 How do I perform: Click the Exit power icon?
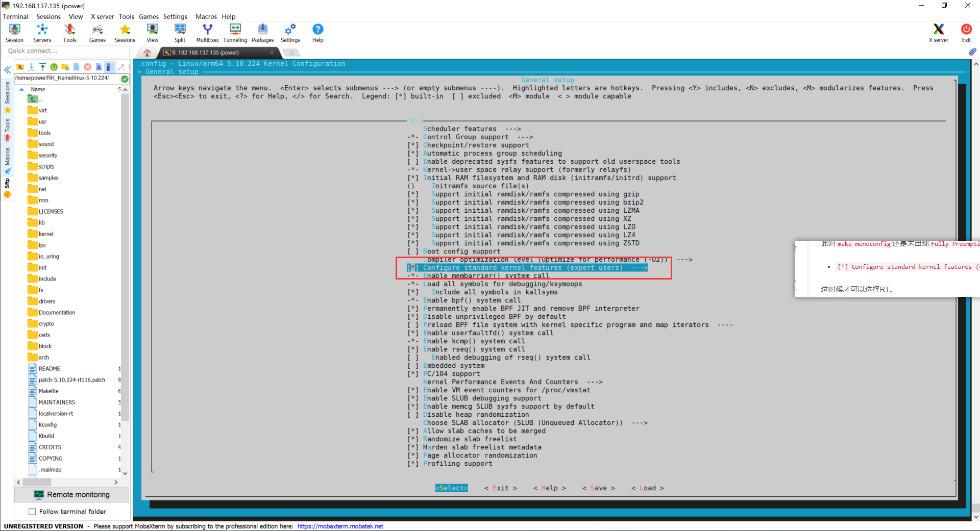[966, 33]
